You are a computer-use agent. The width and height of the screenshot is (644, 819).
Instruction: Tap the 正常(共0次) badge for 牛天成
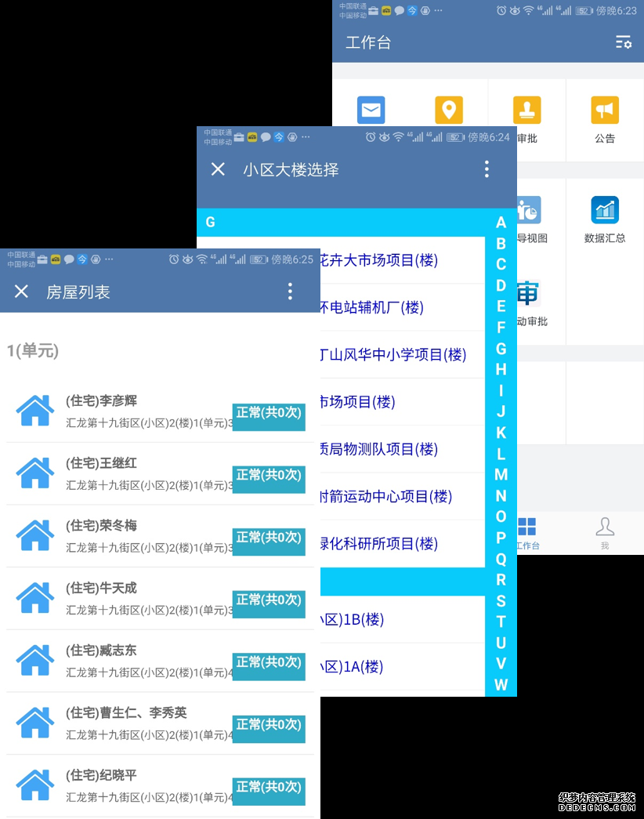click(x=269, y=603)
